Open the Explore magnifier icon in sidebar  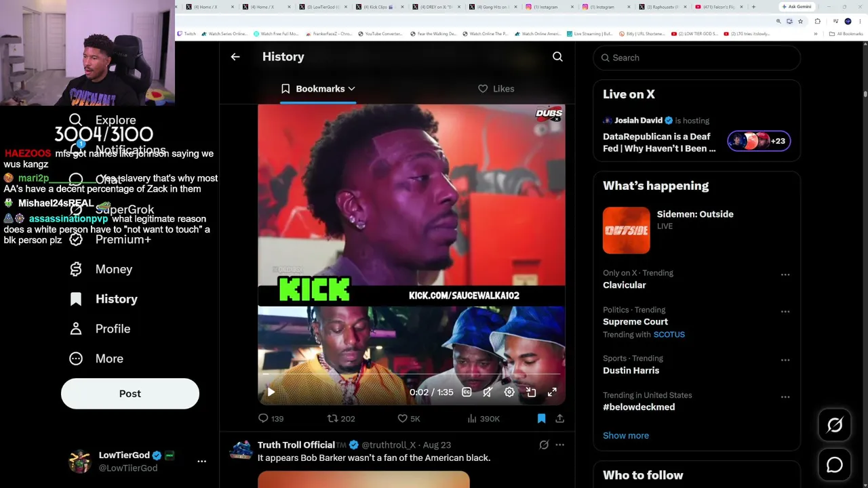75,120
